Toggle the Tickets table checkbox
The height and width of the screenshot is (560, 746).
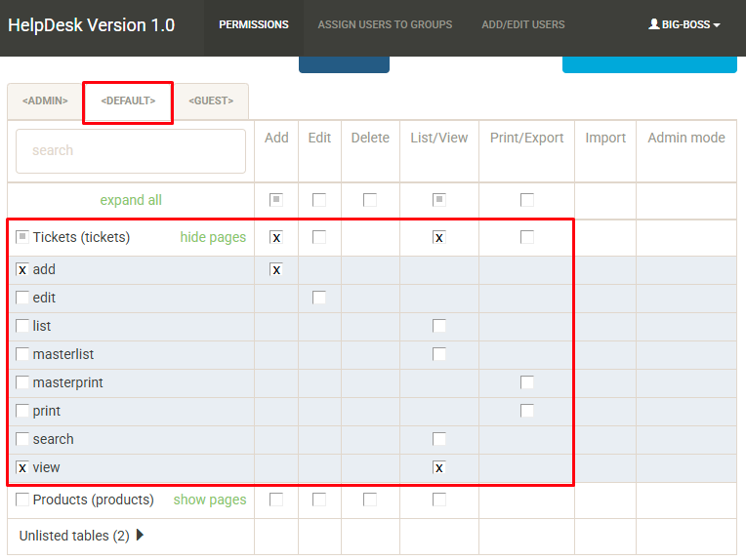[22, 237]
